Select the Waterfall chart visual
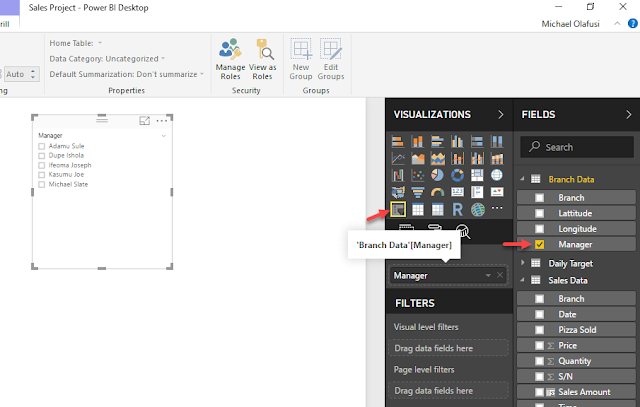This screenshot has height=407, width=640. pyautogui.click(x=398, y=176)
